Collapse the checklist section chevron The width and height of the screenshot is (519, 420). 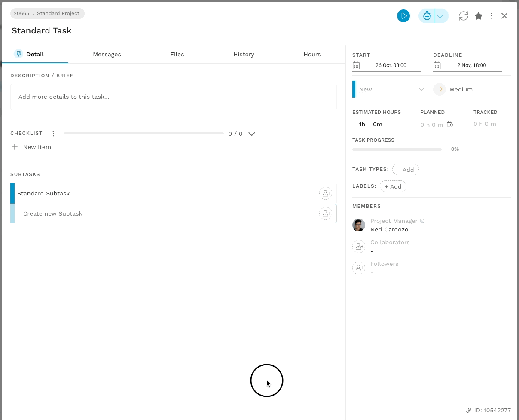tap(252, 134)
